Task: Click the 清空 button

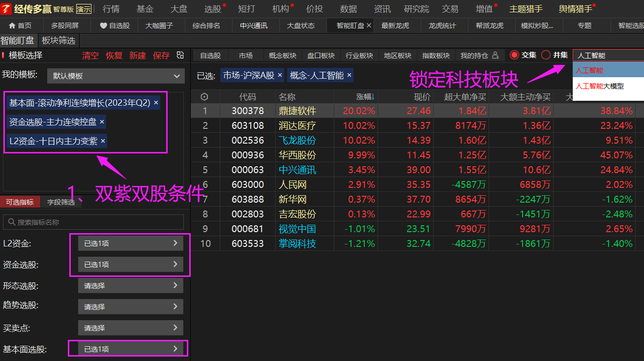Action: coord(90,56)
